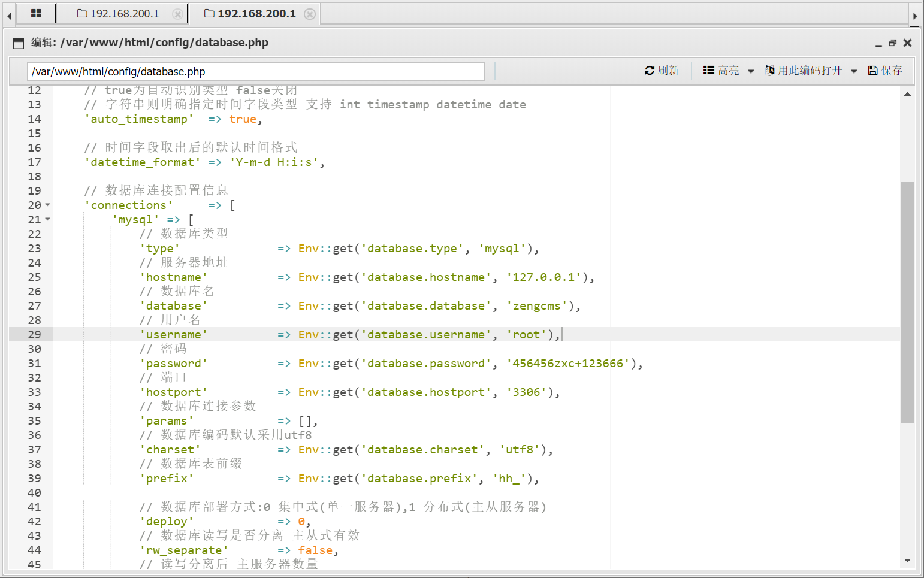This screenshot has height=578, width=924.
Task: Refresh the file with 刷新 button
Action: tap(662, 71)
